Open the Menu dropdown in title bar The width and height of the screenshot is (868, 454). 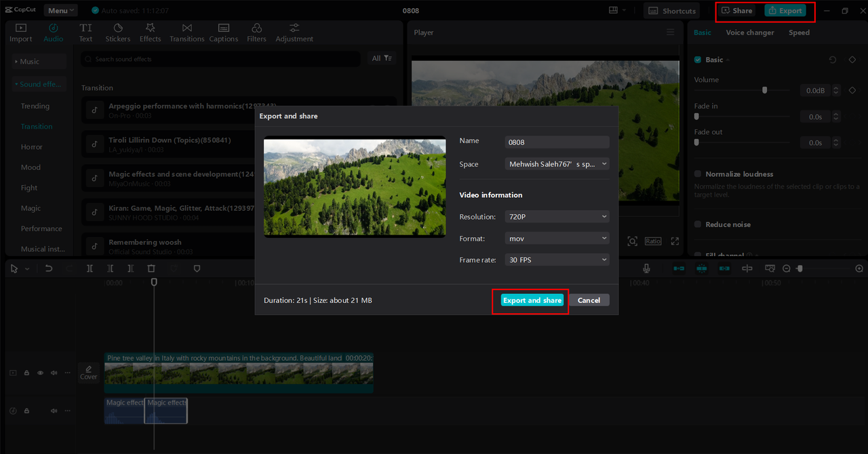(x=61, y=10)
